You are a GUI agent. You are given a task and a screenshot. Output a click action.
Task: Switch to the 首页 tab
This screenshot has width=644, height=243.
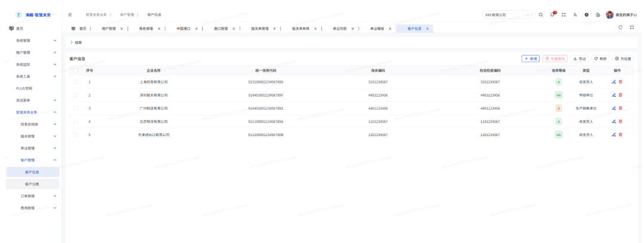tap(79, 29)
